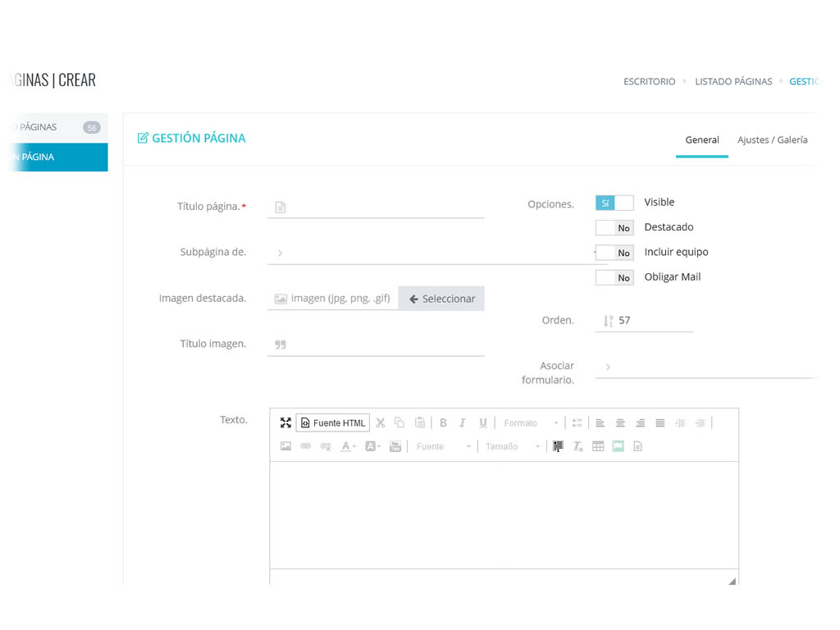
Task: Insert an image using the editor toolbar
Action: click(285, 446)
